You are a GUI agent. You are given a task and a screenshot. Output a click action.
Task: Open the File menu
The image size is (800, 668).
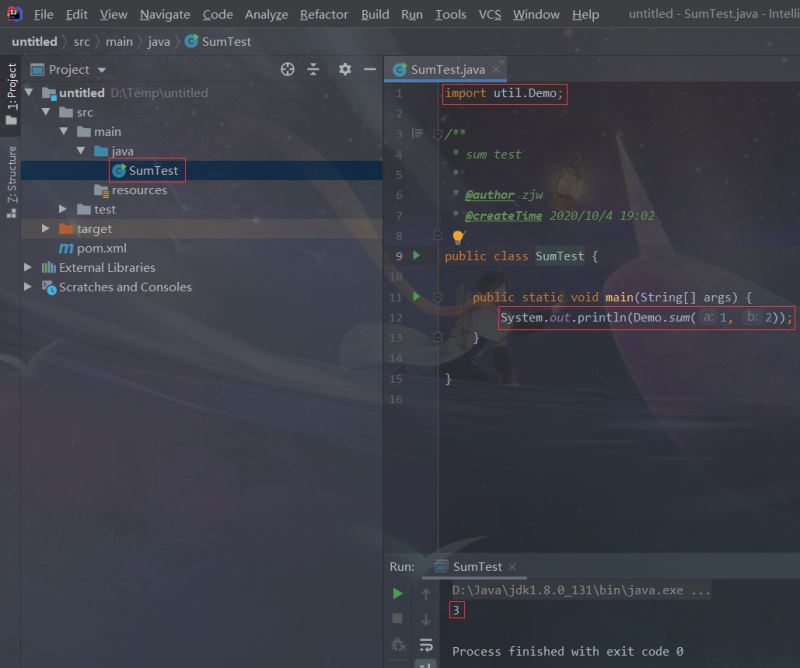(x=43, y=15)
